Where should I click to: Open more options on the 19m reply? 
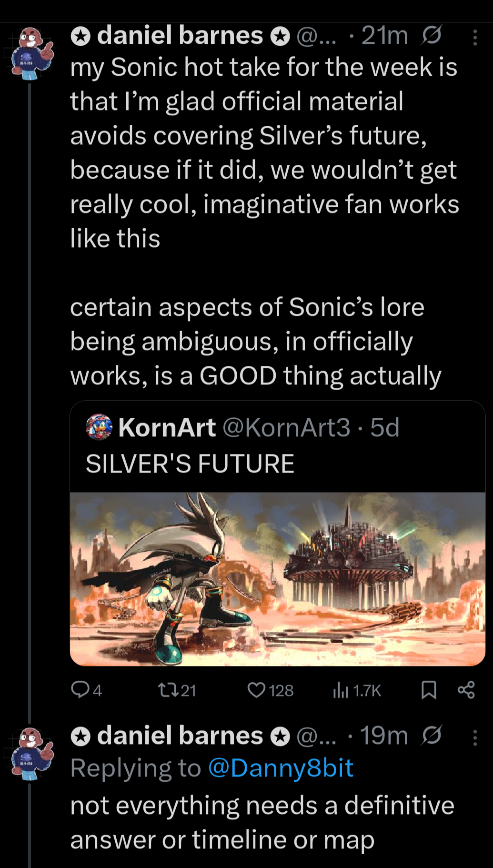click(x=474, y=737)
